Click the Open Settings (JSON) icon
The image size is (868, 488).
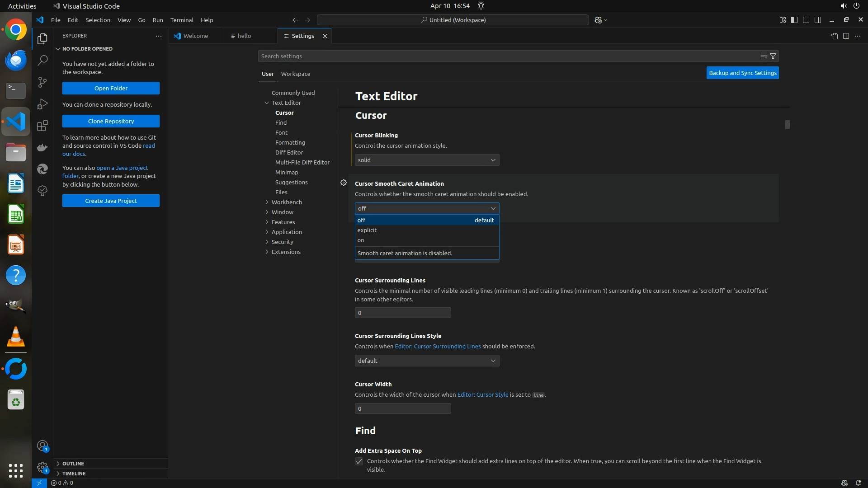(834, 36)
